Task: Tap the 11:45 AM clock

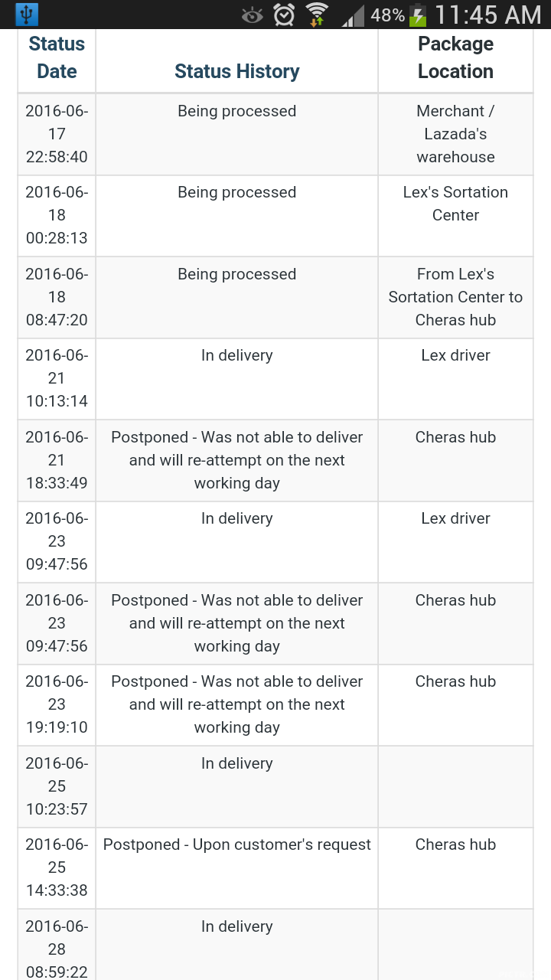Action: coord(487,15)
